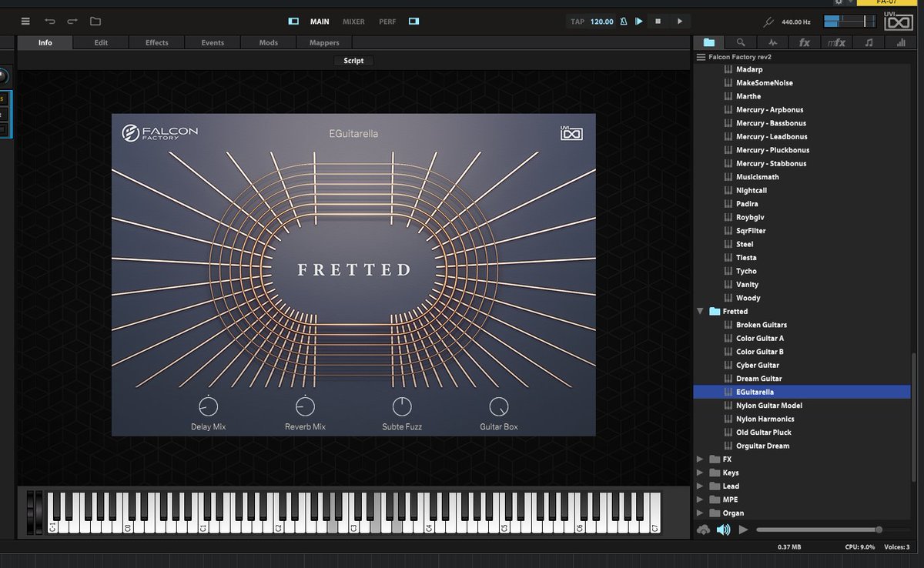Select the EGuitarella preset
Viewport: 924px width, 568px height.
pos(802,392)
